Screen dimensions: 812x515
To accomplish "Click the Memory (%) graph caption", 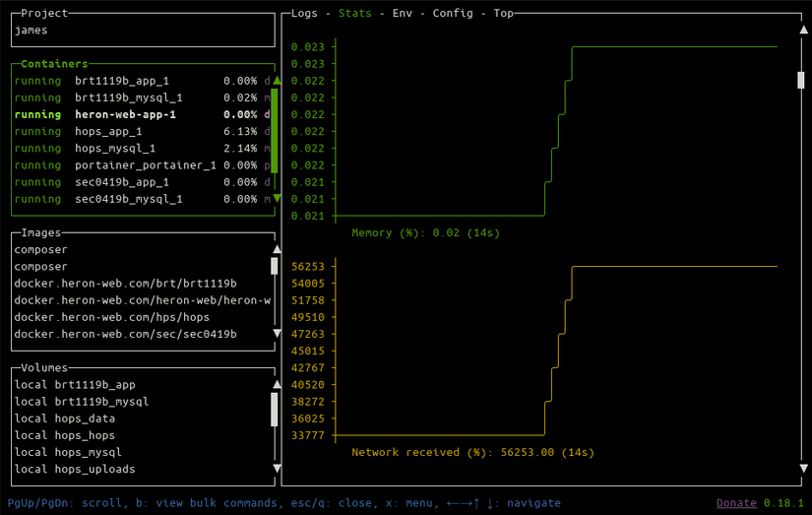I will [x=425, y=232].
